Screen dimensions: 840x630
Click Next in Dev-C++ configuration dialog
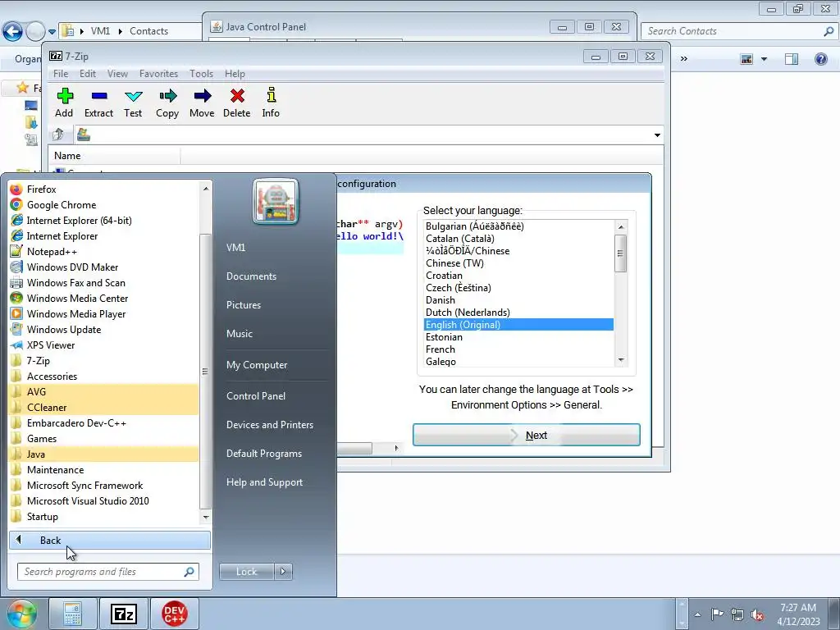(527, 435)
